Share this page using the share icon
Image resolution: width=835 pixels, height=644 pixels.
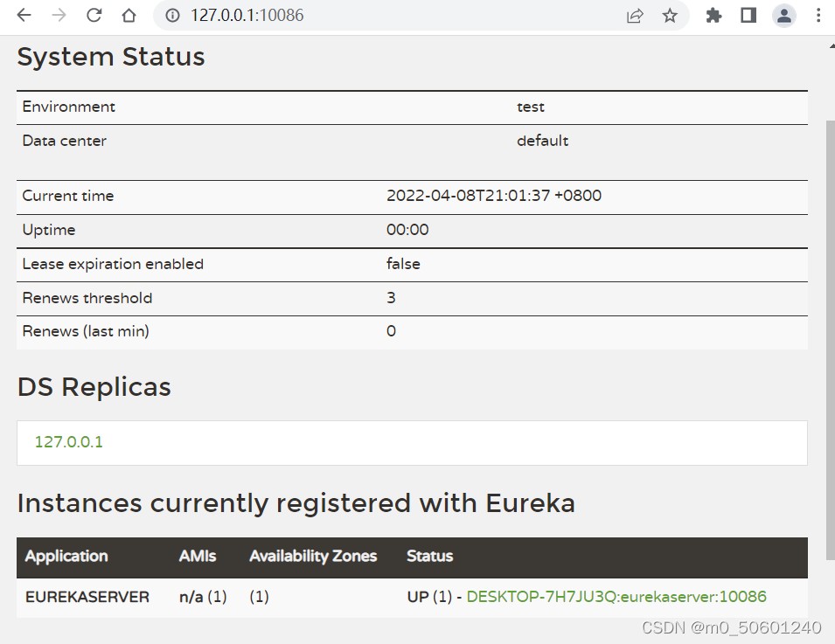pos(636,15)
